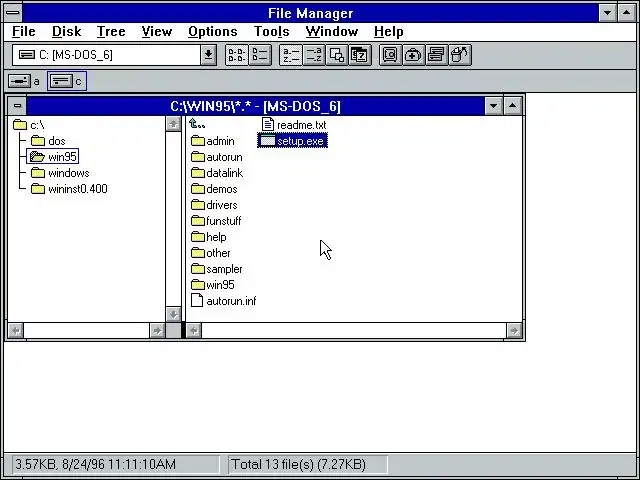Open File Manager control menu box
640x480 pixels.
[x=13, y=13]
